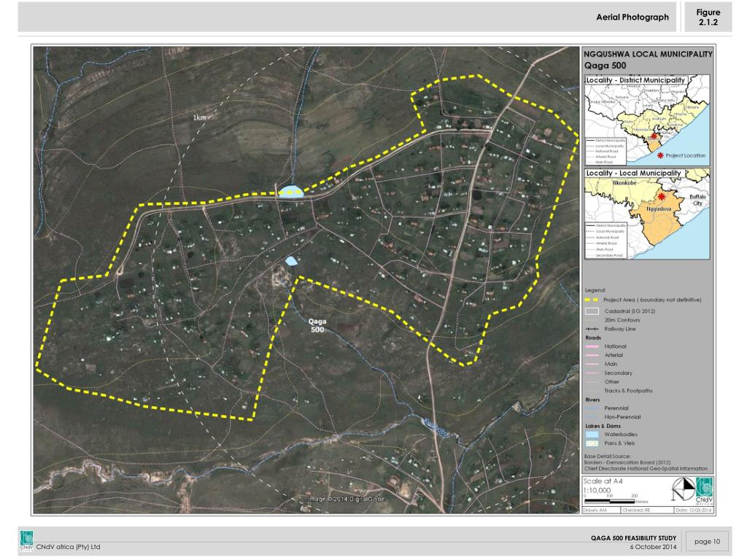Click the CNdV logo beside the north arrow
Screen dimensions: 747x560
pyautogui.click(x=704, y=491)
